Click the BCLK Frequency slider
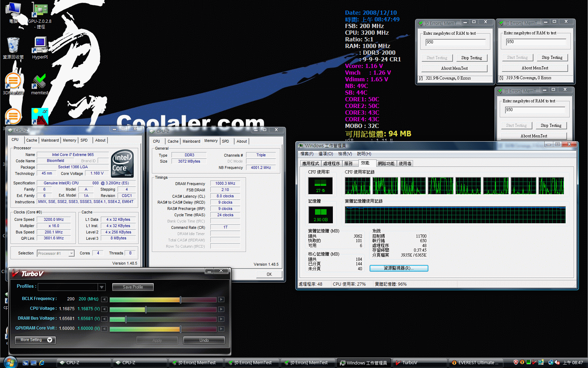This screenshot has width=588, height=368. [x=163, y=299]
